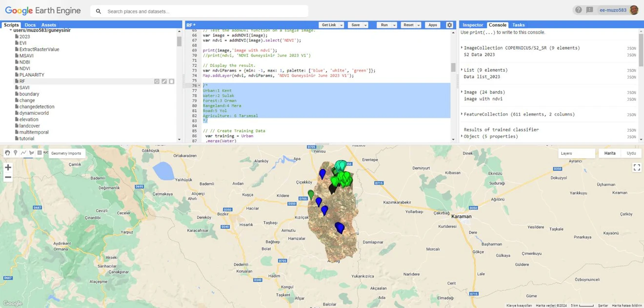Collapse the users/muzo583/guneysinir folder
The height and width of the screenshot is (308, 644).
pos(11,30)
